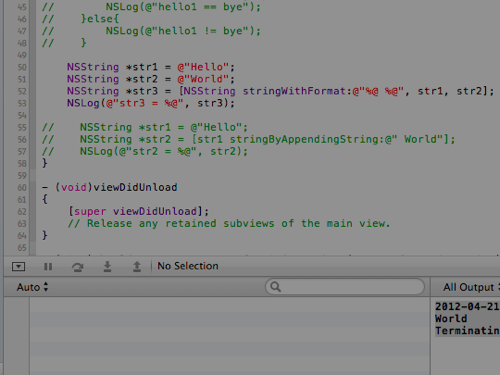
Task: Click magnifier icon in console search
Action: coord(275,287)
